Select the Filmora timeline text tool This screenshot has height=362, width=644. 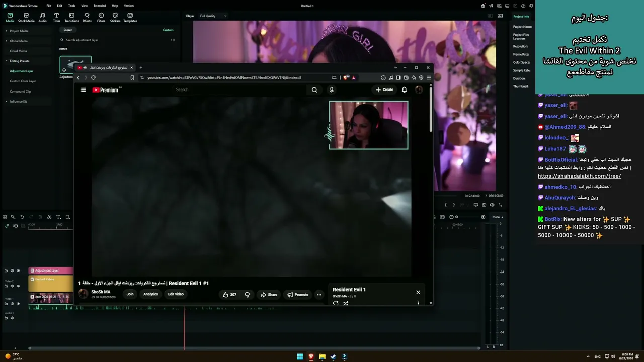(58, 217)
